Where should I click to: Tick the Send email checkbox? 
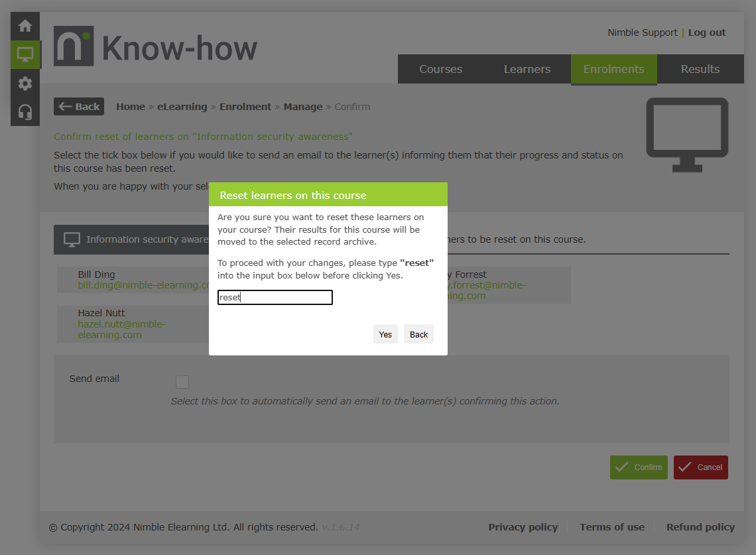point(182,382)
